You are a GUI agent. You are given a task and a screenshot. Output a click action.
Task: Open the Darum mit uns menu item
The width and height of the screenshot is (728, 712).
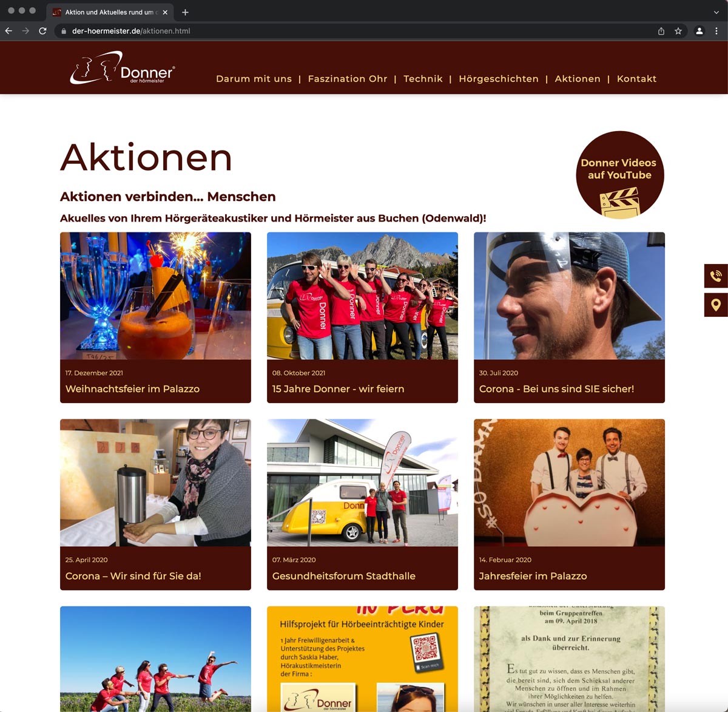tap(254, 79)
